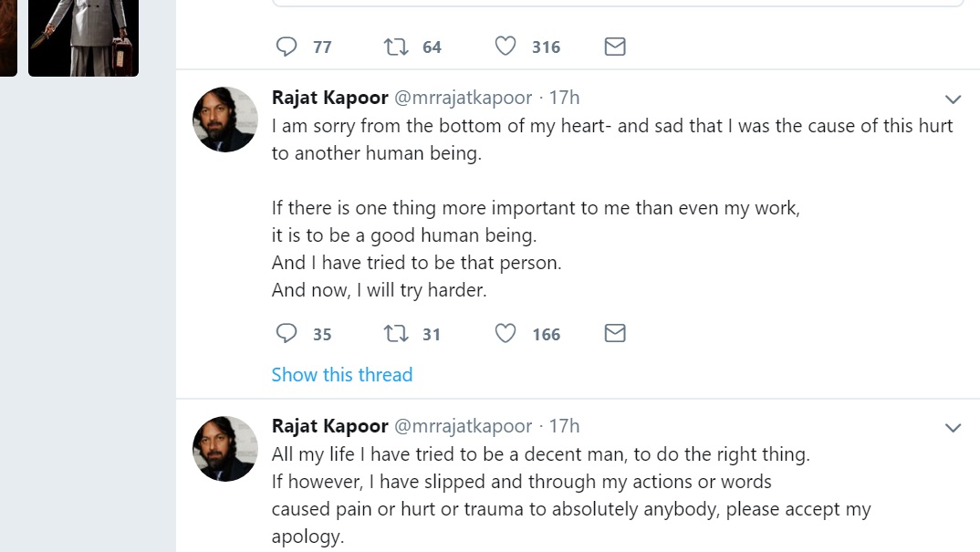
Task: Open the movie poster of the man holding a briefcase
Action: [83, 36]
